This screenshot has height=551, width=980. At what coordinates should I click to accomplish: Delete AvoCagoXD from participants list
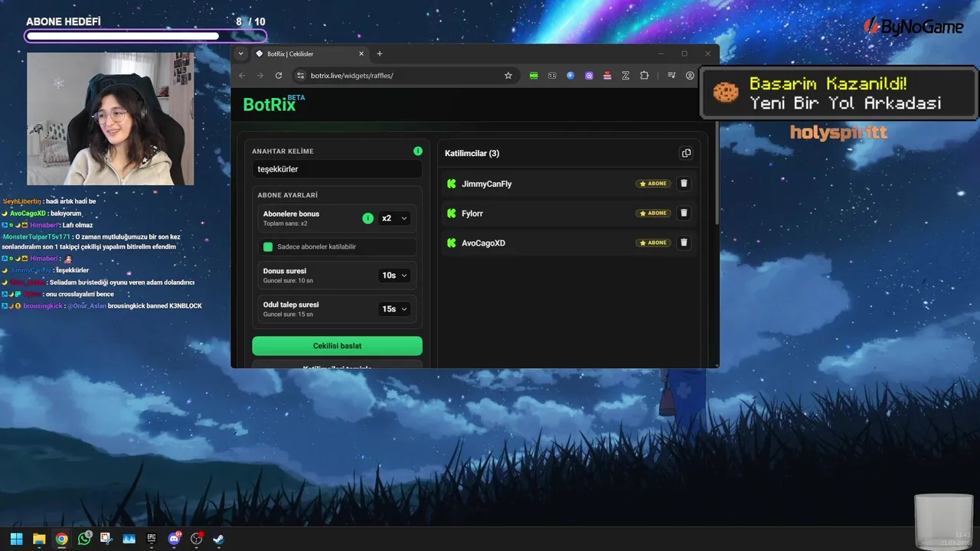tap(684, 243)
